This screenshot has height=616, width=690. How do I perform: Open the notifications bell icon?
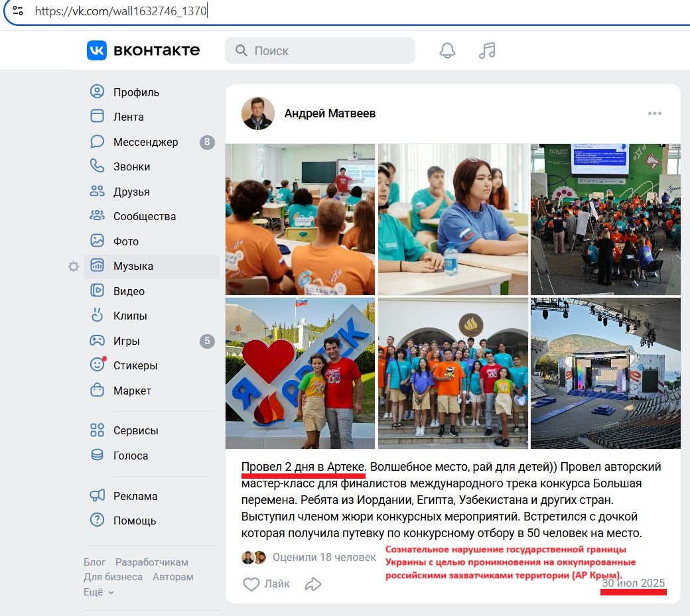[x=447, y=51]
